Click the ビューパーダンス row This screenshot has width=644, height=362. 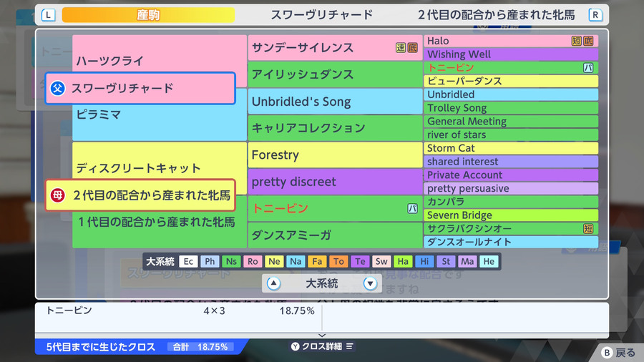click(511, 81)
